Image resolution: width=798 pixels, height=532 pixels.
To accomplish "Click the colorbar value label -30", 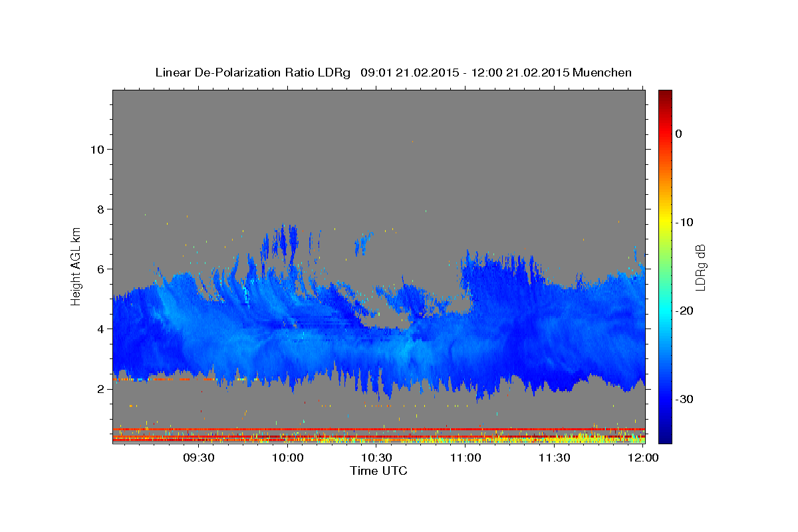I will [684, 399].
